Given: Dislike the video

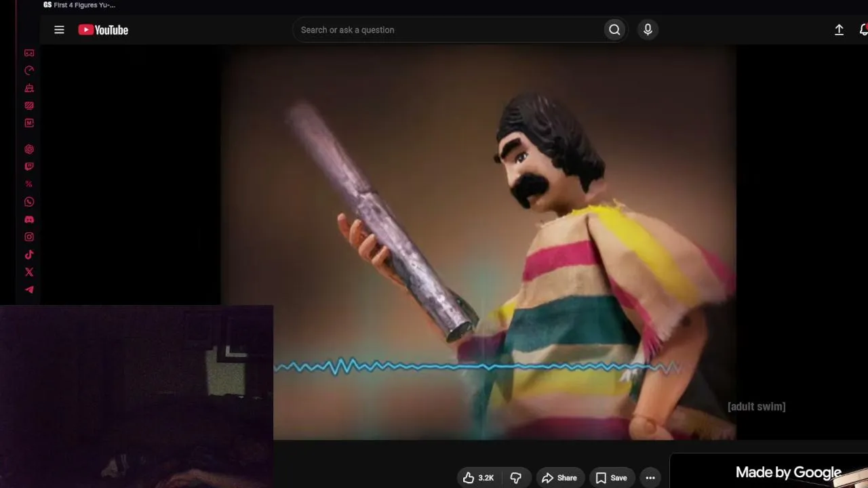Looking at the screenshot, I should [515, 478].
